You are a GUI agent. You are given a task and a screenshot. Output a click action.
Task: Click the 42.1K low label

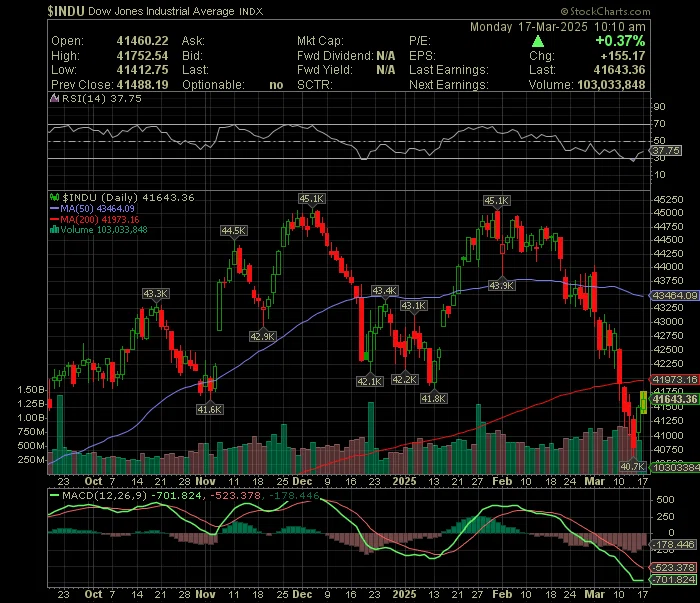369,382
